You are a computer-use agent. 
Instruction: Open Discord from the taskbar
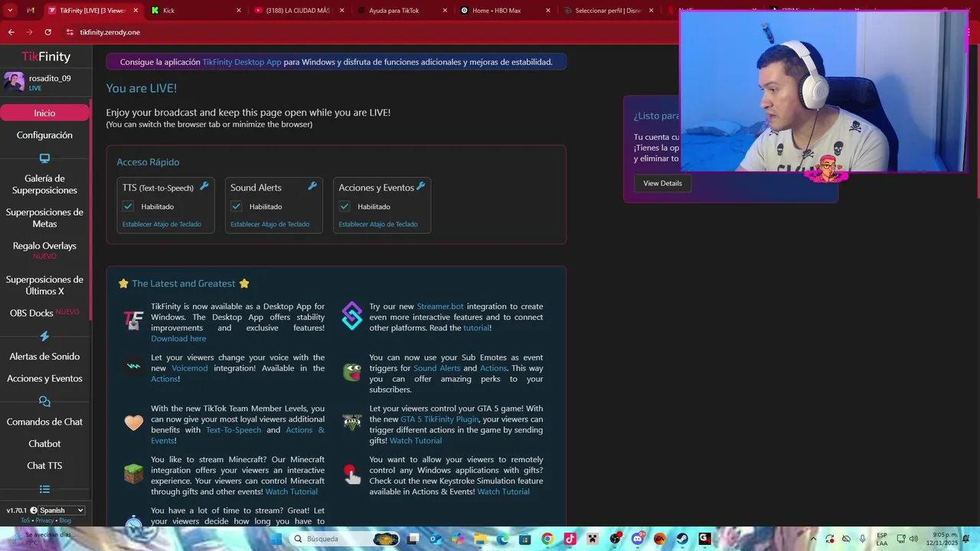coord(637,539)
